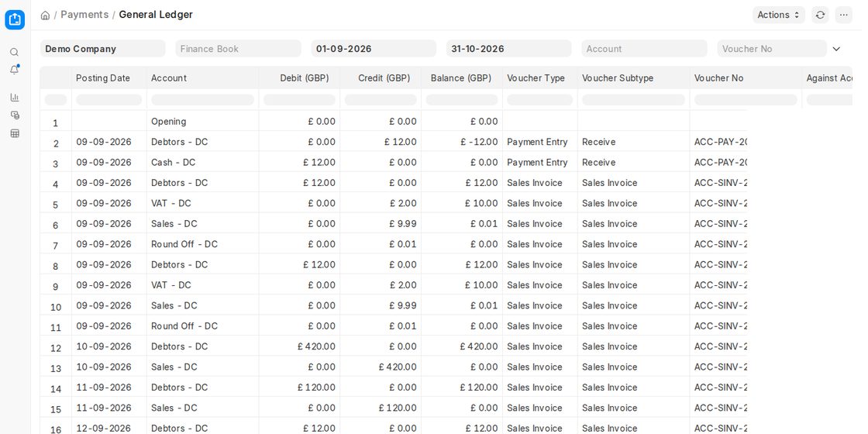The image size is (868, 434).
Task: Change the from date 01-09-2026
Action: 374,49
